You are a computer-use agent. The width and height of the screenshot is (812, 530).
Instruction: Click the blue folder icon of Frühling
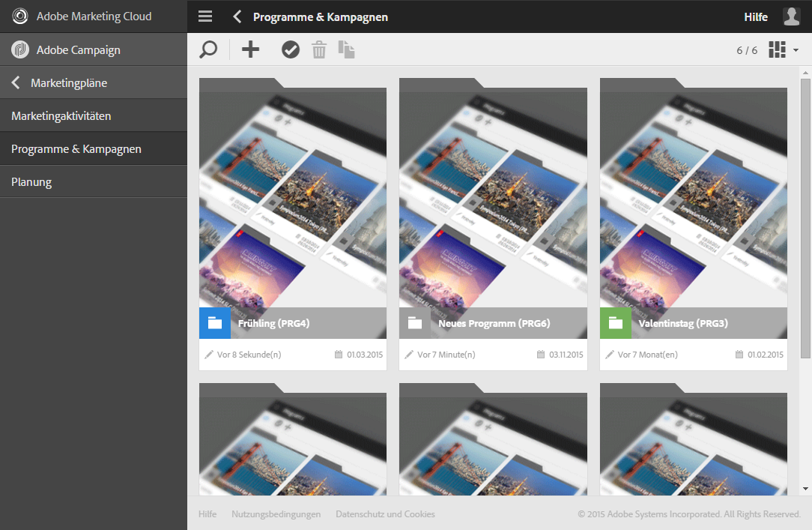pos(215,323)
